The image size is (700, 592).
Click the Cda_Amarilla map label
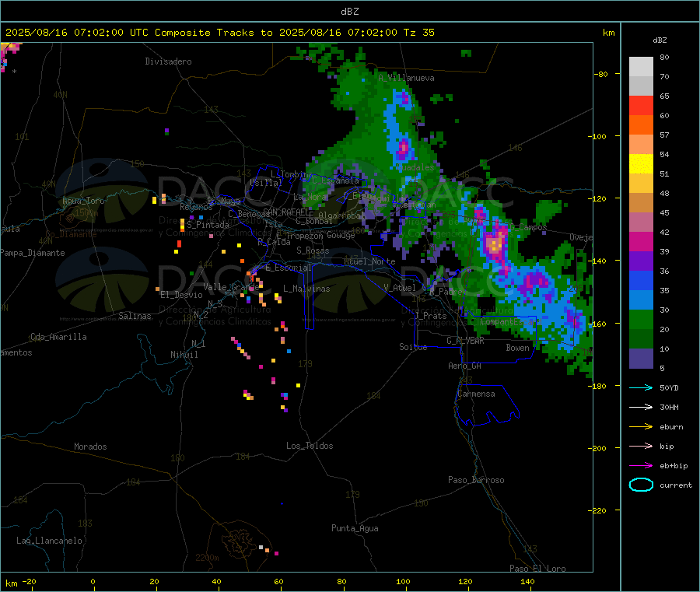[58, 337]
